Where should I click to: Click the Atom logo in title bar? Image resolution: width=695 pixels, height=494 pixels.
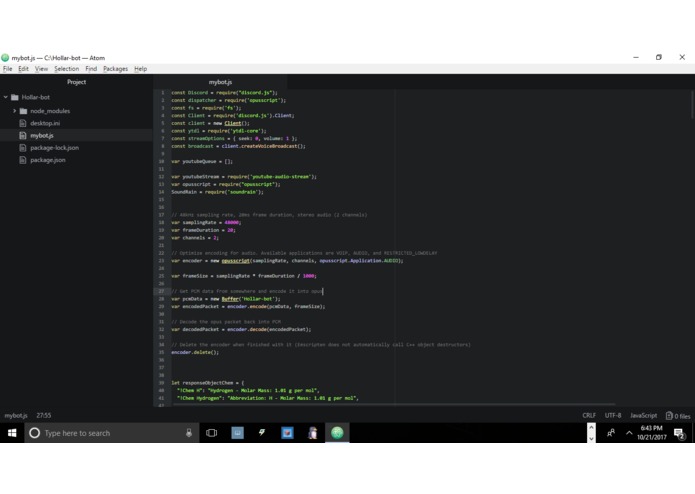point(5,58)
